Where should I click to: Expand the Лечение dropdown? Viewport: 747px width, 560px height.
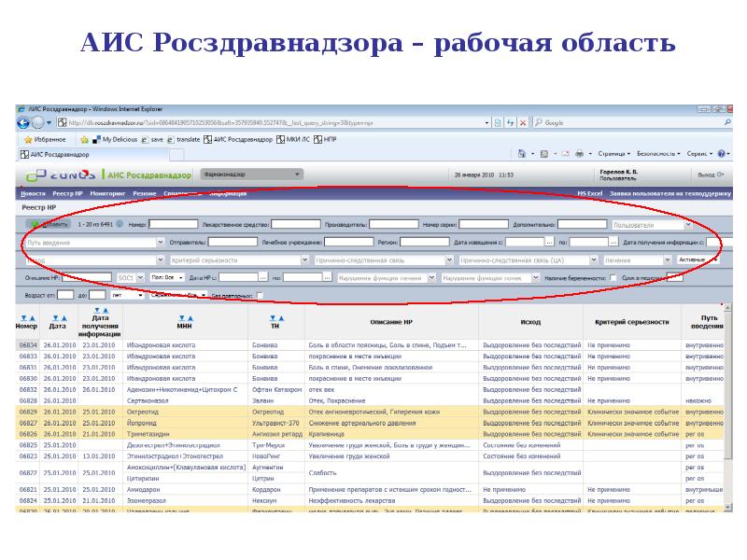tap(667, 260)
